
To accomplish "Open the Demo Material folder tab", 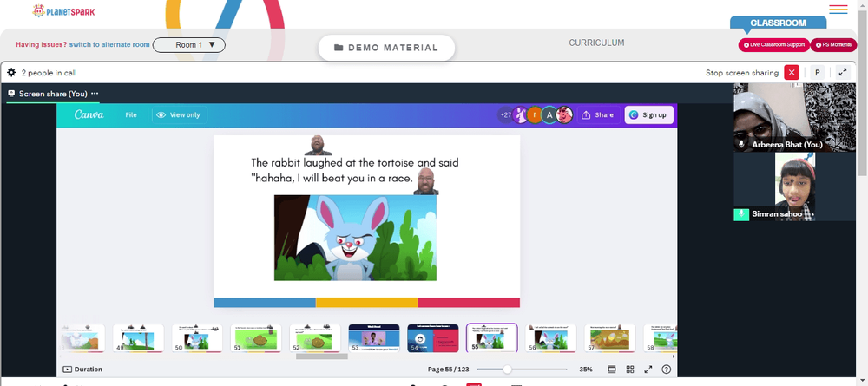I will click(x=386, y=48).
